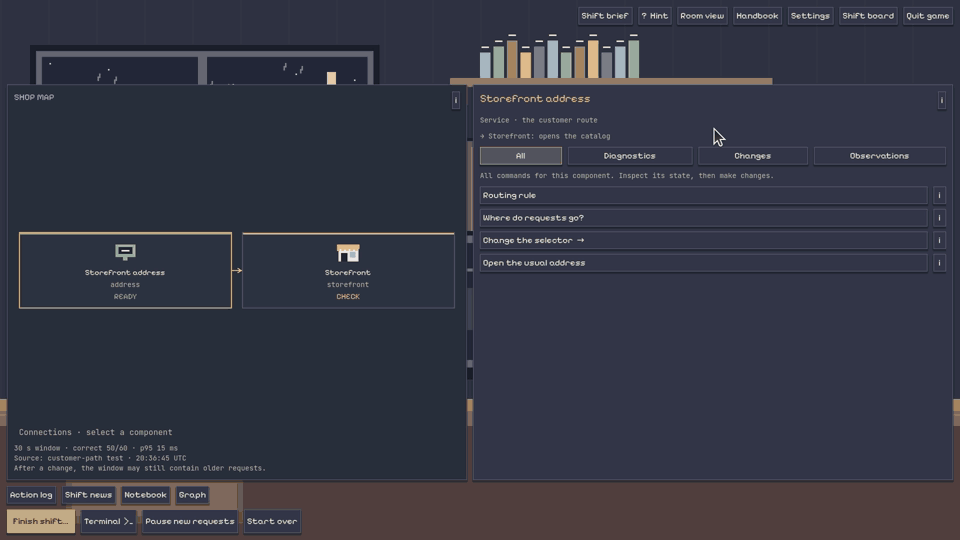Viewport: 960px width, 540px height.
Task: Pause new requests
Action: tap(190, 522)
